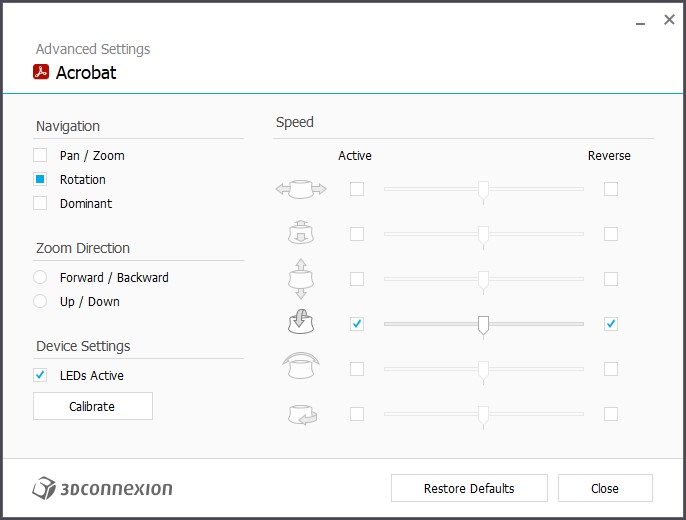Click the Navigation section heading

pyautogui.click(x=68, y=126)
